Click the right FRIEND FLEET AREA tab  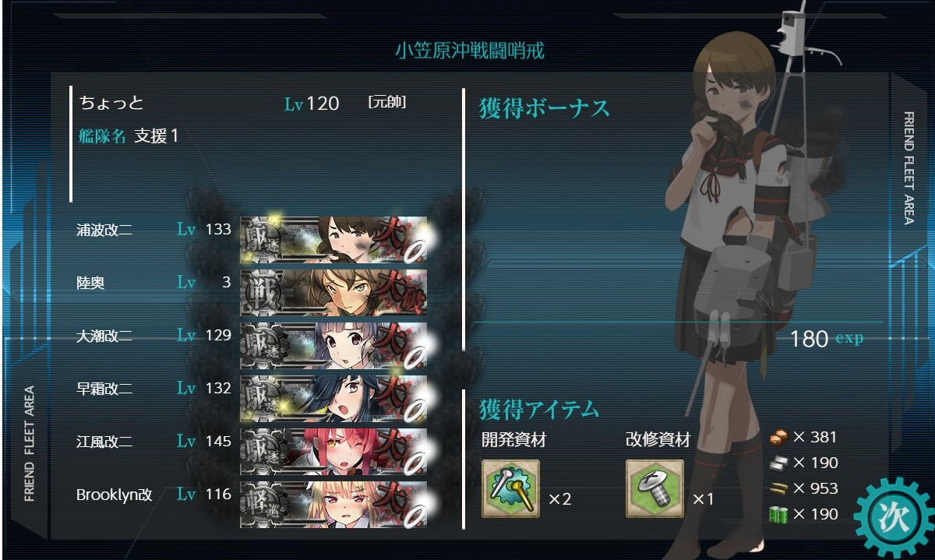909,167
